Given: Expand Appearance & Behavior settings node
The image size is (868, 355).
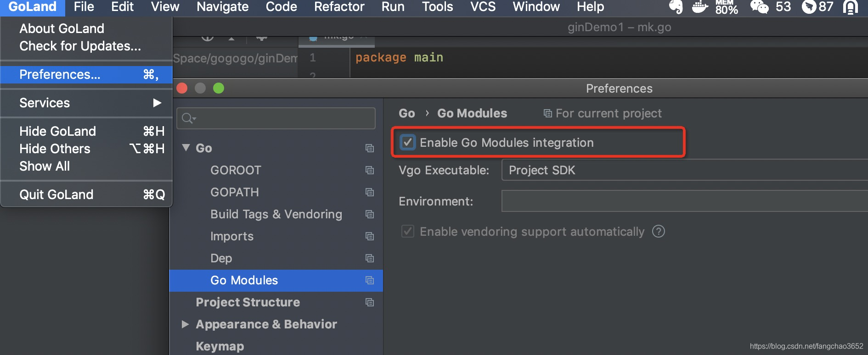Looking at the screenshot, I should pos(186,324).
